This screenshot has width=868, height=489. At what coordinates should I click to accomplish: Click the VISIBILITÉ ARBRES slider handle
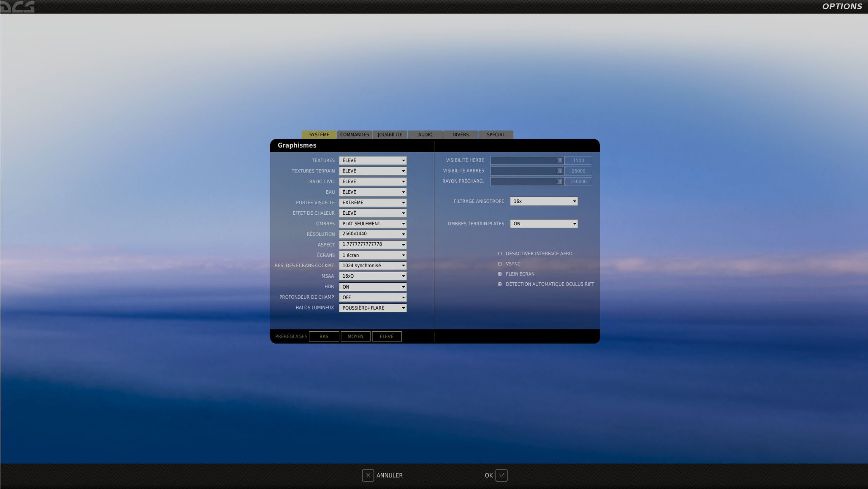click(x=559, y=171)
